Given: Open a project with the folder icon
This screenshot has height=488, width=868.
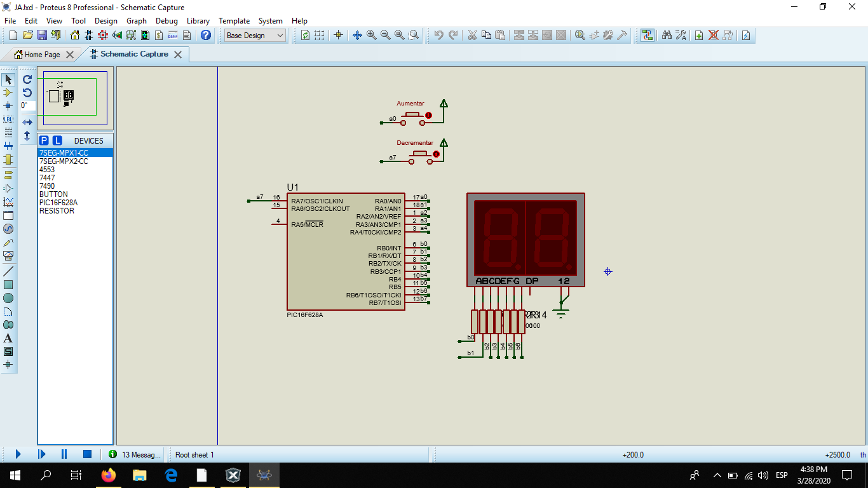Looking at the screenshot, I should [x=28, y=35].
